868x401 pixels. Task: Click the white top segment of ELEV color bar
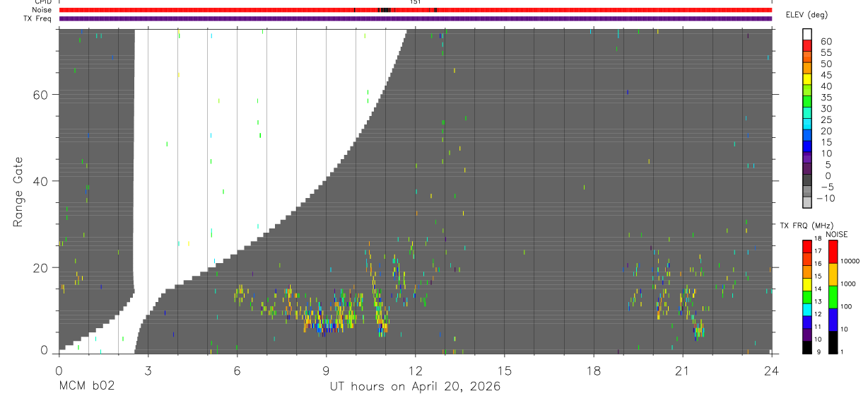[x=807, y=33]
